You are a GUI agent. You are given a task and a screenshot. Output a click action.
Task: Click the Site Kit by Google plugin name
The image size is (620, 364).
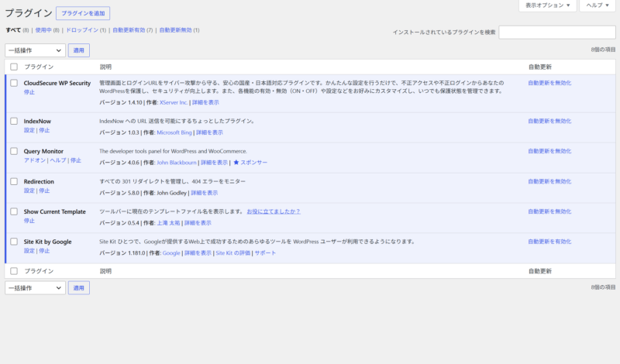[x=47, y=242]
